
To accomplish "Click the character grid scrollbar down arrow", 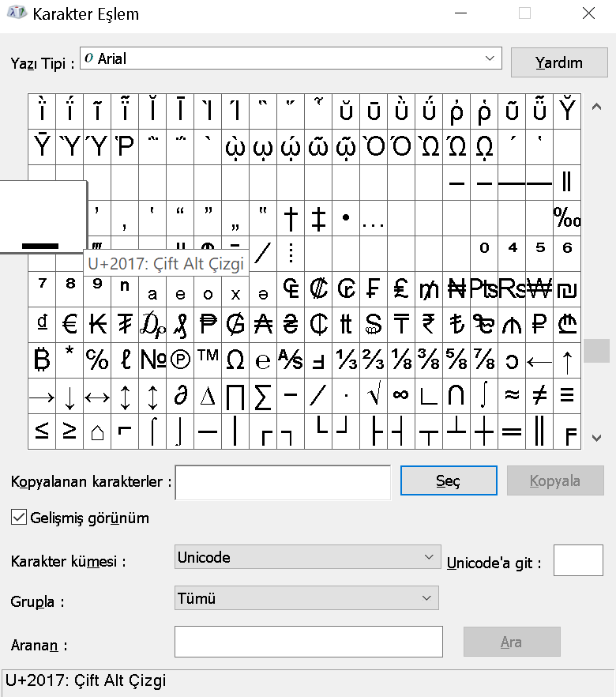I will [x=596, y=437].
